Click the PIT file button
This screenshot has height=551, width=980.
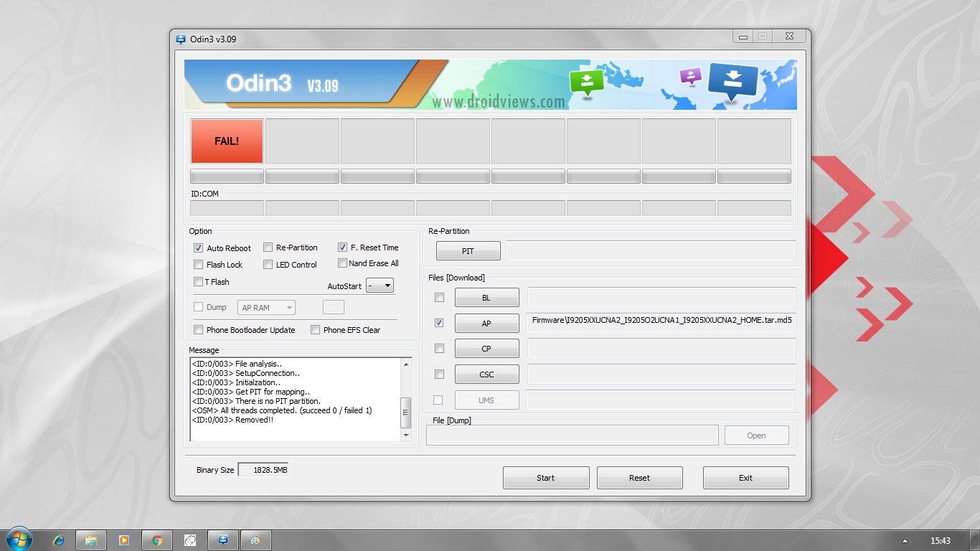468,251
